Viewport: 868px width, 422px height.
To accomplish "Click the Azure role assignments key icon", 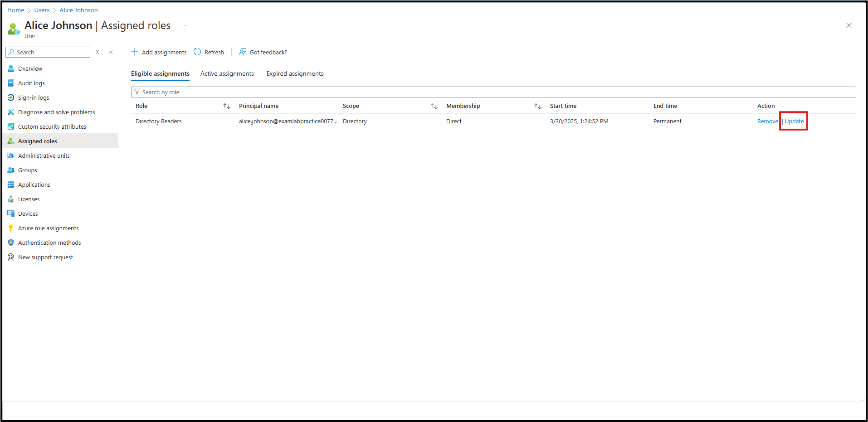I will [11, 228].
